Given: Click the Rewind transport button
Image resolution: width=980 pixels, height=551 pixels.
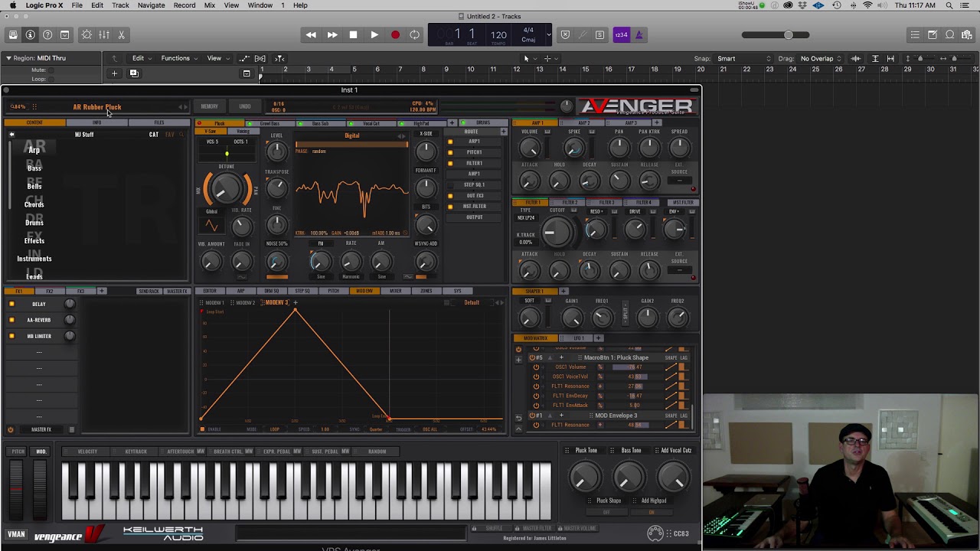Looking at the screenshot, I should [311, 34].
